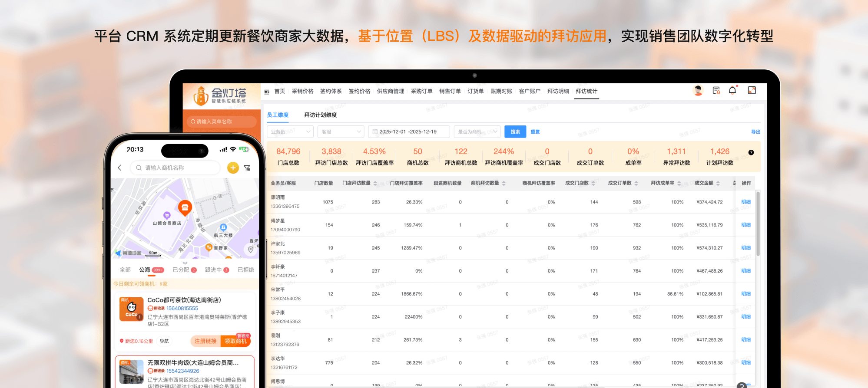Expand the 客服 dropdown

(341, 132)
